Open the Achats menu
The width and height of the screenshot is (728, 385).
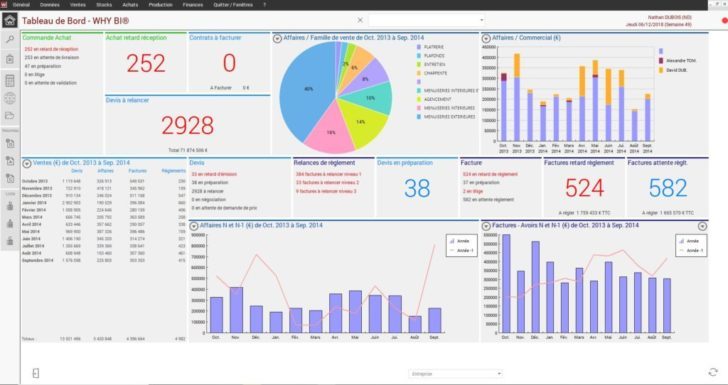pyautogui.click(x=130, y=5)
